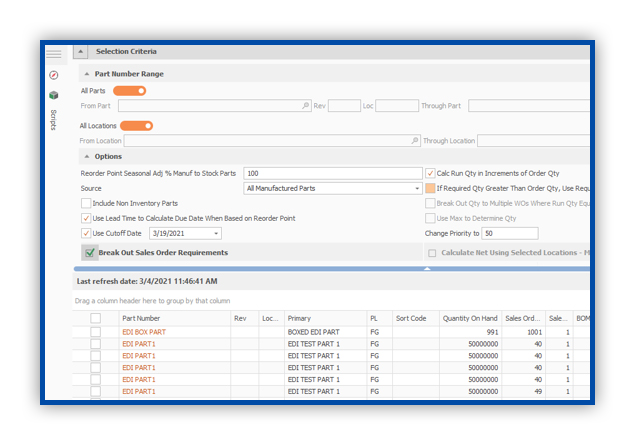Click the Loc input field
The width and height of the screenshot is (635, 445).
point(397,106)
